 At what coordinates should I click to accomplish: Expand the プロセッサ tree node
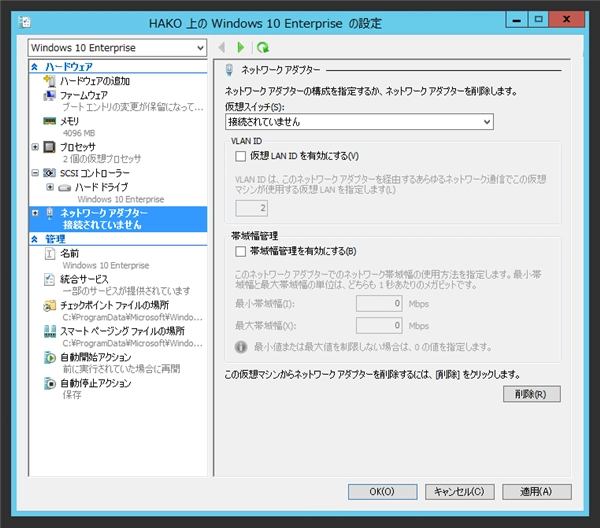[x=35, y=147]
